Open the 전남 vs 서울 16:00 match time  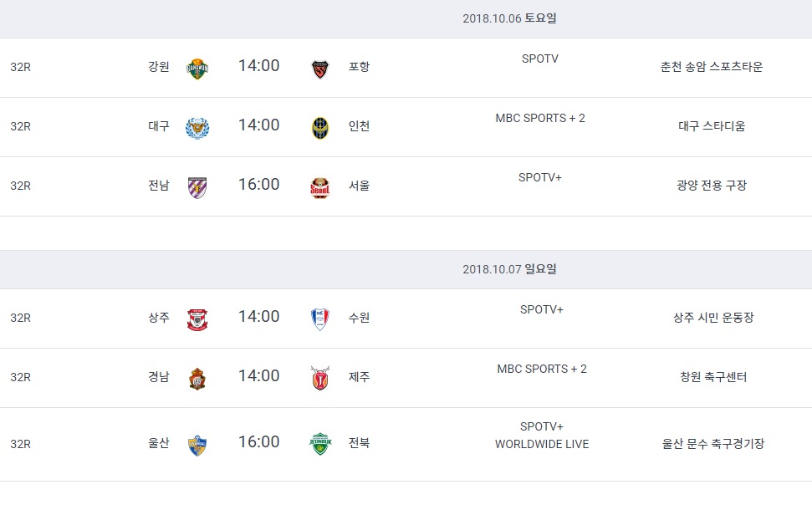click(x=259, y=184)
